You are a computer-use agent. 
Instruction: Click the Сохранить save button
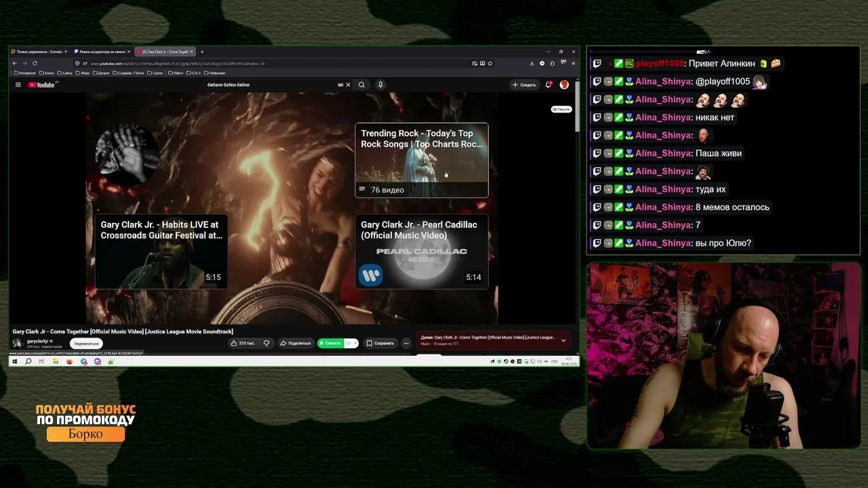coord(380,343)
